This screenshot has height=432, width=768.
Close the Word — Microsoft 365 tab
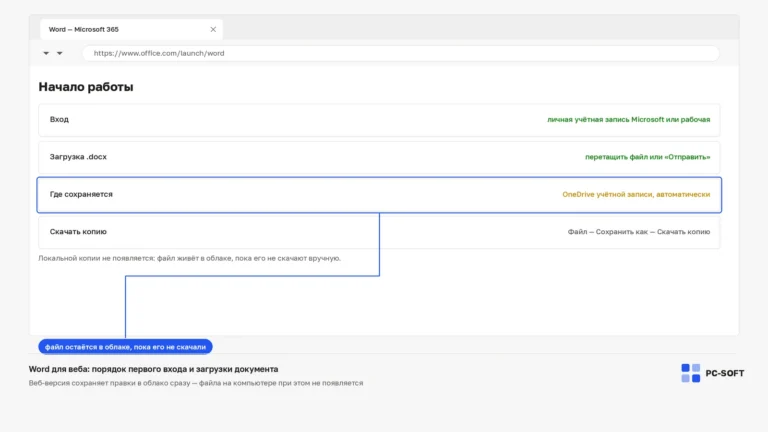(x=213, y=29)
